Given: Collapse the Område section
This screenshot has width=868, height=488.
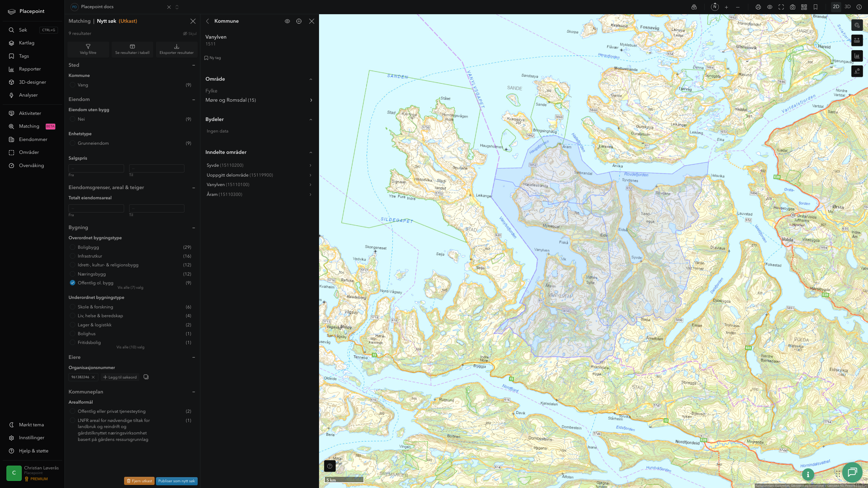Looking at the screenshot, I should pyautogui.click(x=311, y=79).
